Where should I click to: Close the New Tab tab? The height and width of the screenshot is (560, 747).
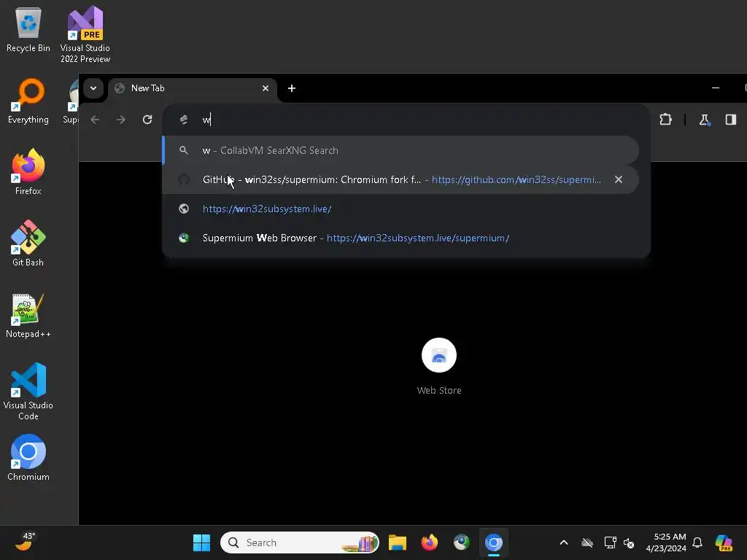[266, 88]
